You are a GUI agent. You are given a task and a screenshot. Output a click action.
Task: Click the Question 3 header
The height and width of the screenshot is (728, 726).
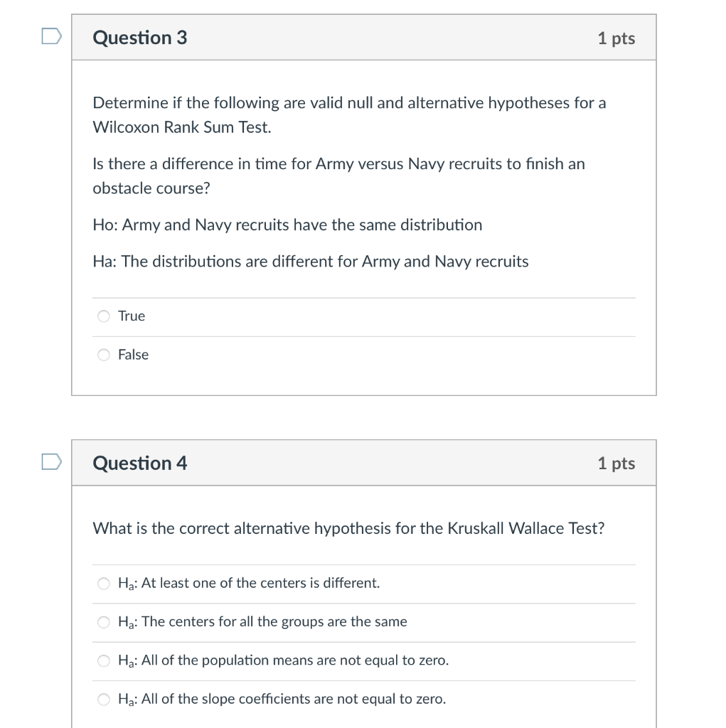[139, 38]
